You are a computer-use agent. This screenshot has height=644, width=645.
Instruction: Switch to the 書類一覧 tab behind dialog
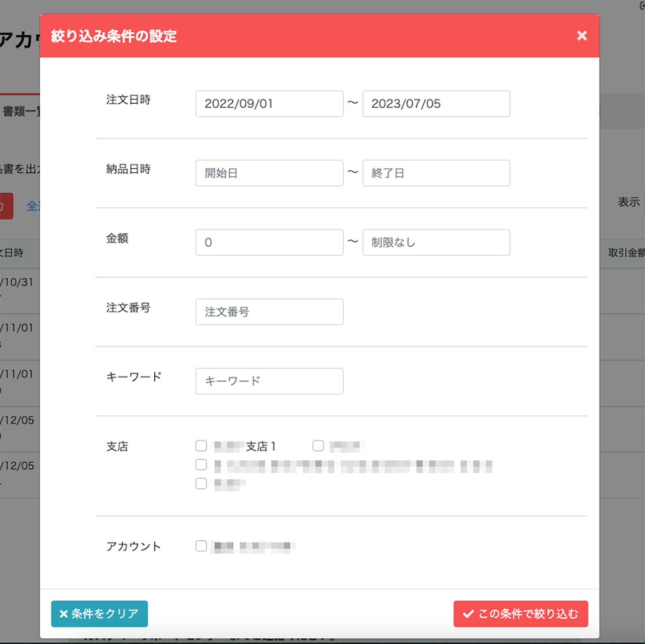point(20,111)
